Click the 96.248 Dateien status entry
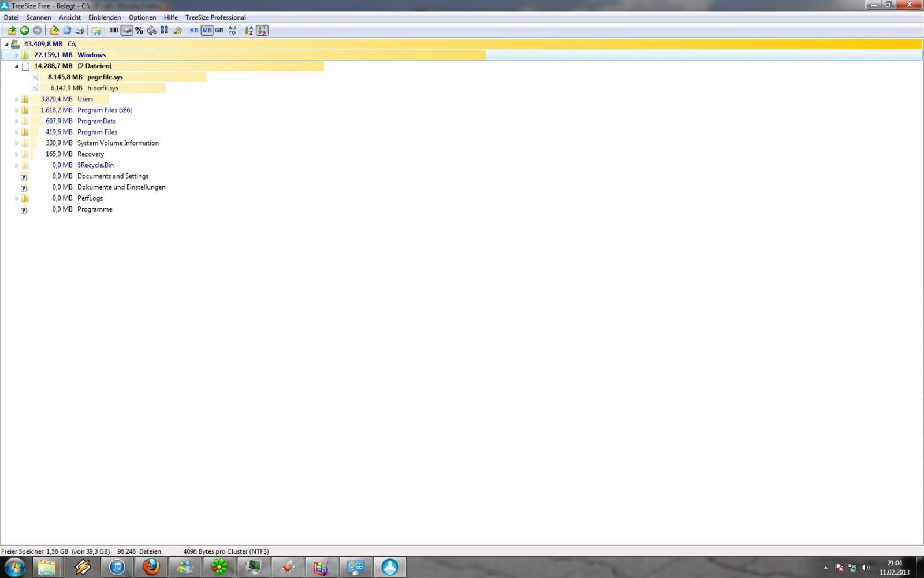 [139, 551]
